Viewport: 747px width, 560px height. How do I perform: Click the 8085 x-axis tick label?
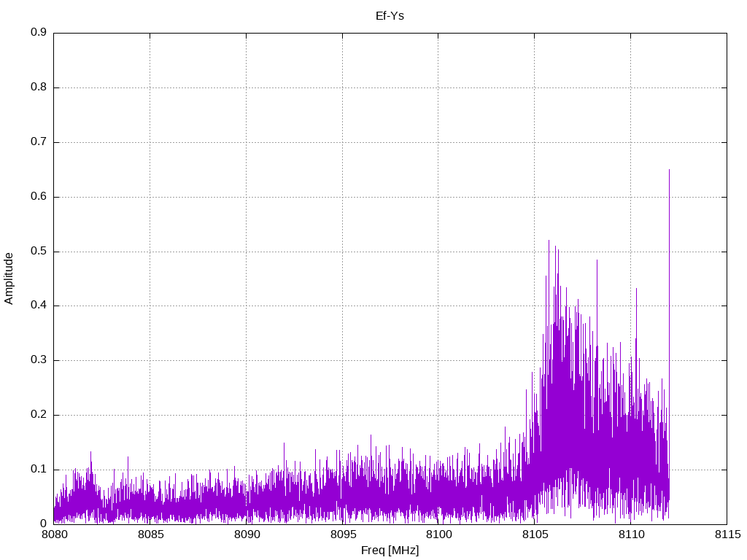click(150, 535)
